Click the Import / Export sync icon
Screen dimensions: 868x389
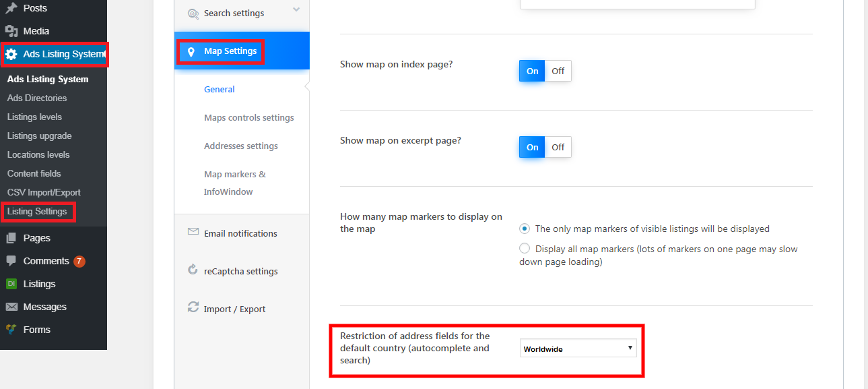click(193, 307)
